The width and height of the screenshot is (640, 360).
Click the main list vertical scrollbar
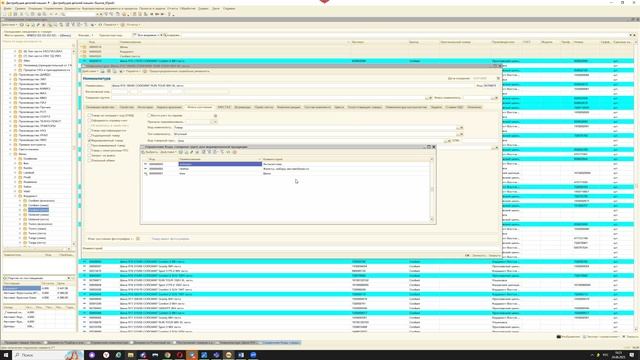pos(636,188)
